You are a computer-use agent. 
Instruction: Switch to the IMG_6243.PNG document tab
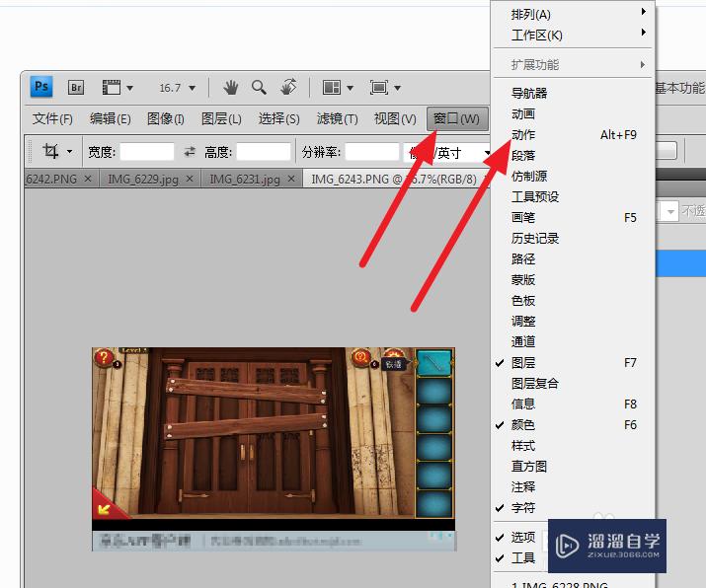tap(394, 179)
